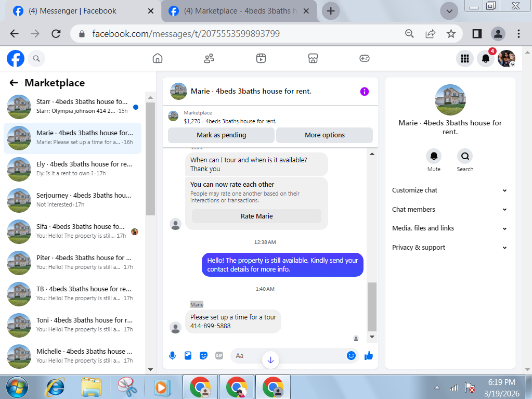This screenshot has width=532, height=399.
Task: Open TB's conversation
Action: (x=73, y=294)
